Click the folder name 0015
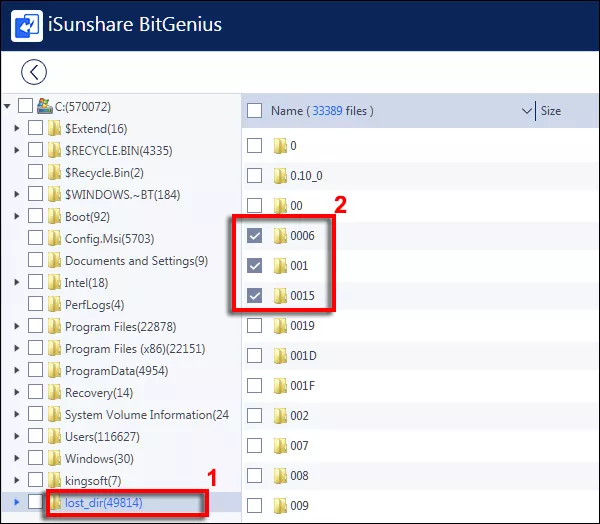Image resolution: width=600 pixels, height=524 pixels. click(302, 295)
